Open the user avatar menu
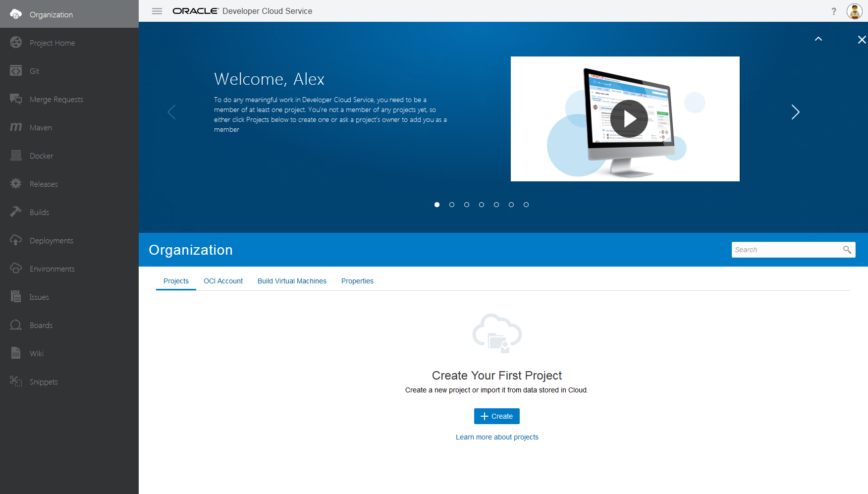 pyautogui.click(x=855, y=11)
